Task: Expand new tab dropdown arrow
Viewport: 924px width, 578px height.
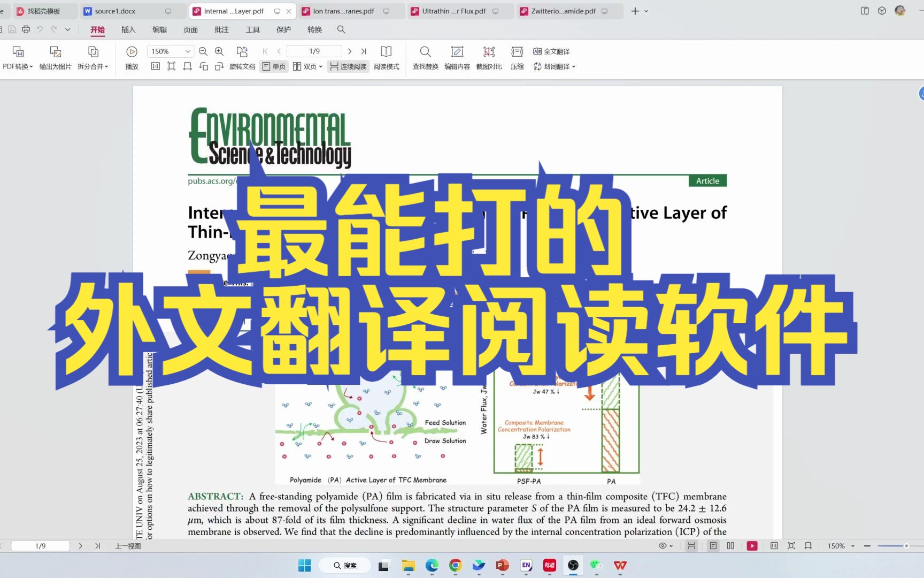Action: 646,11
